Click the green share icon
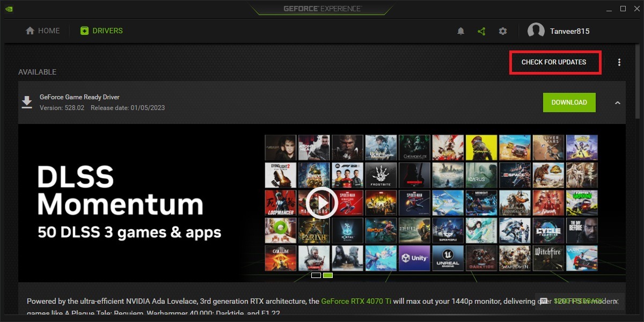644x322 pixels. (481, 31)
